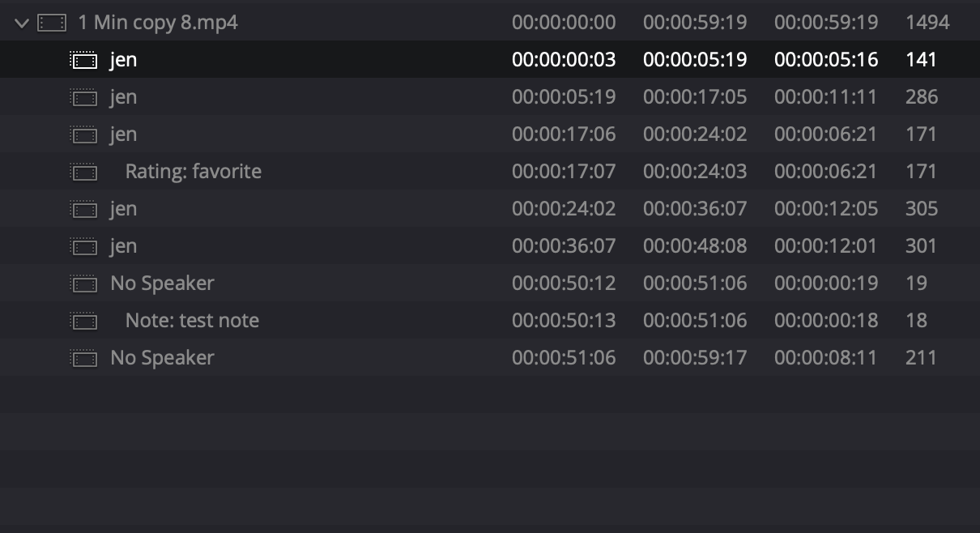The height and width of the screenshot is (533, 980).
Task: Click subclip icon of jen starting 00:00:17:06
Action: tap(83, 134)
